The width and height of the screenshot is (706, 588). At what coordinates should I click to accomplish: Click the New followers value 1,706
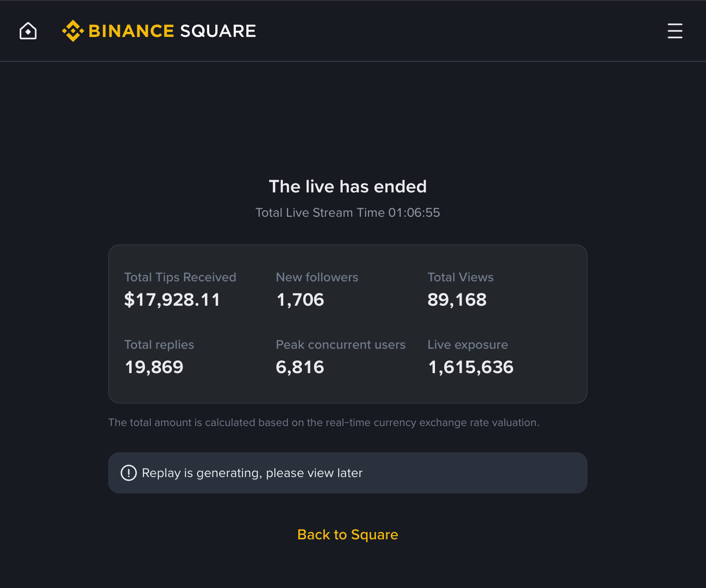[300, 300]
